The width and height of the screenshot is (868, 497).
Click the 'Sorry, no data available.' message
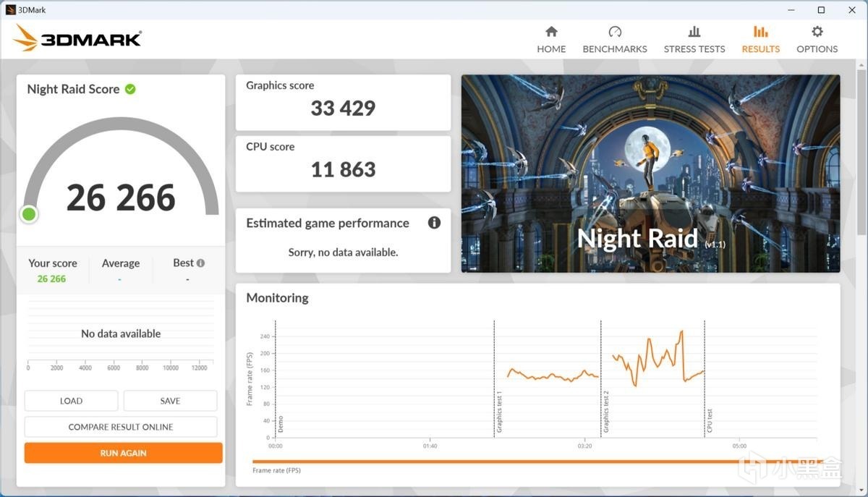coord(343,252)
